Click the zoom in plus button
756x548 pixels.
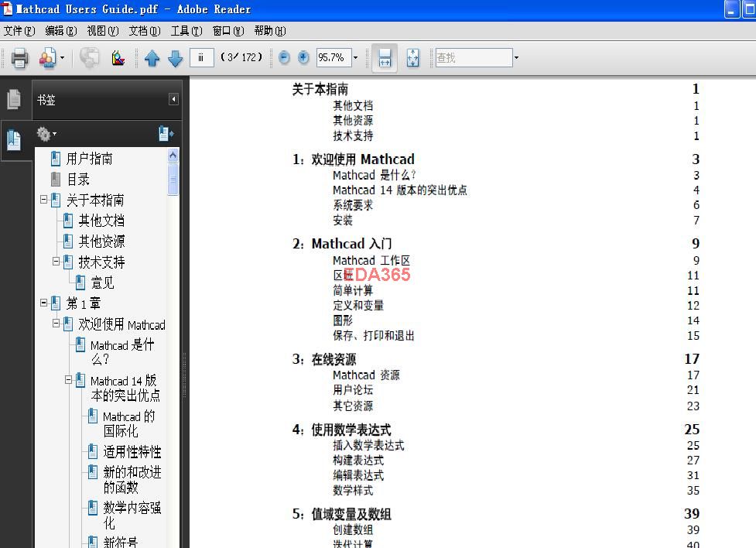click(x=303, y=58)
